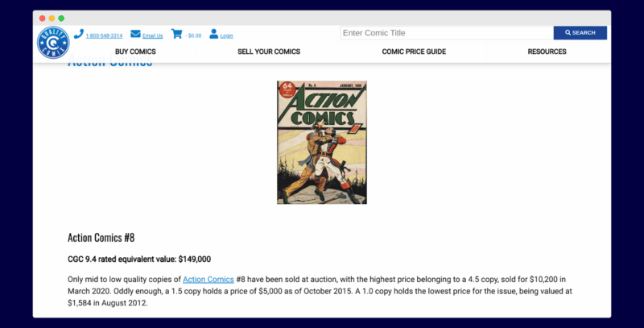
Task: Expand the Resources menu
Action: click(x=547, y=52)
